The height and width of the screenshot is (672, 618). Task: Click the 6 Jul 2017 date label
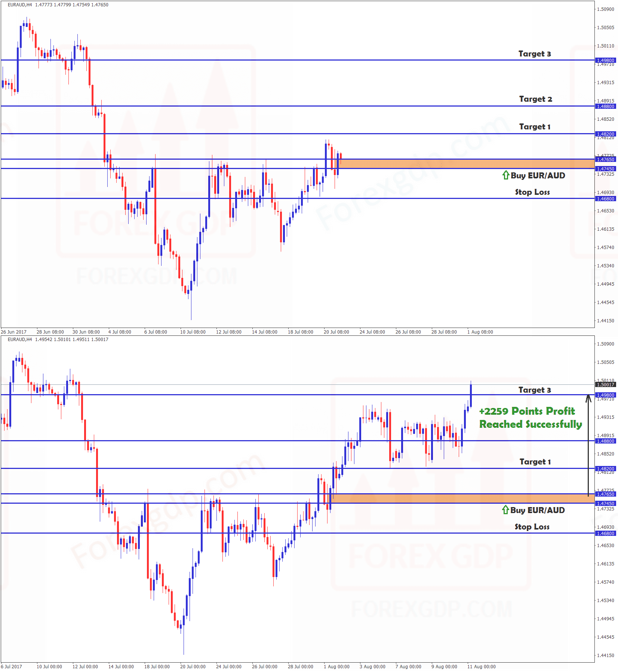(x=12, y=666)
